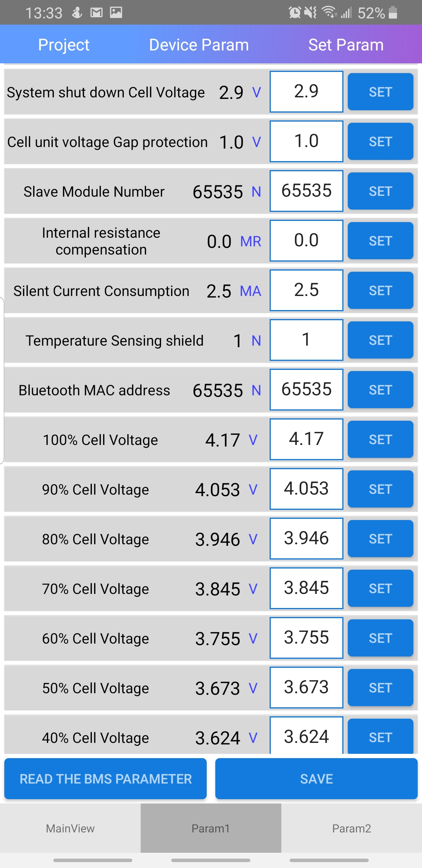The height and width of the screenshot is (868, 422).
Task: Edit the Cell unit voltage Gap protection field
Action: (306, 141)
